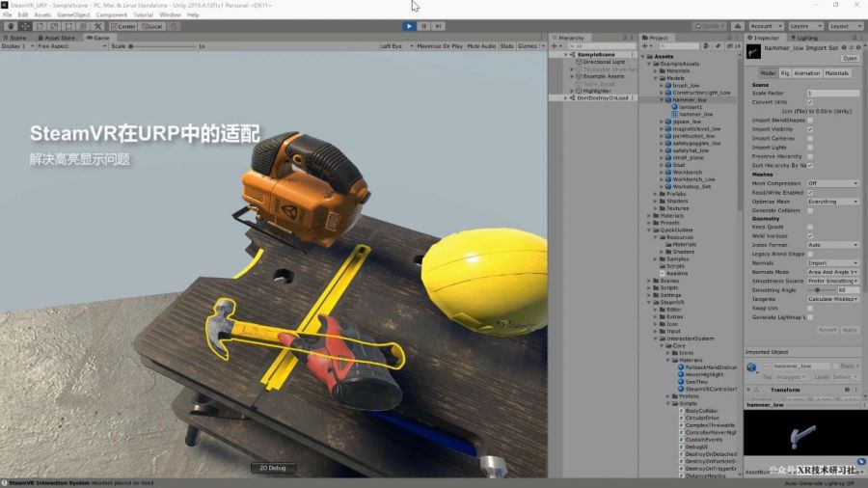Select FallbackHandIndicator material

[x=708, y=367]
